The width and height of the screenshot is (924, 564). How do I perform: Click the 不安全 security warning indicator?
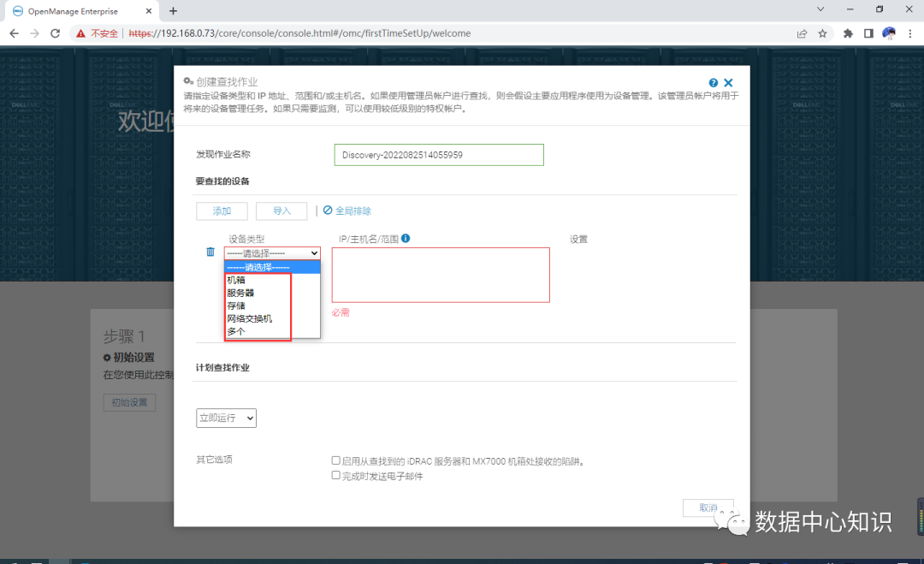pos(98,33)
